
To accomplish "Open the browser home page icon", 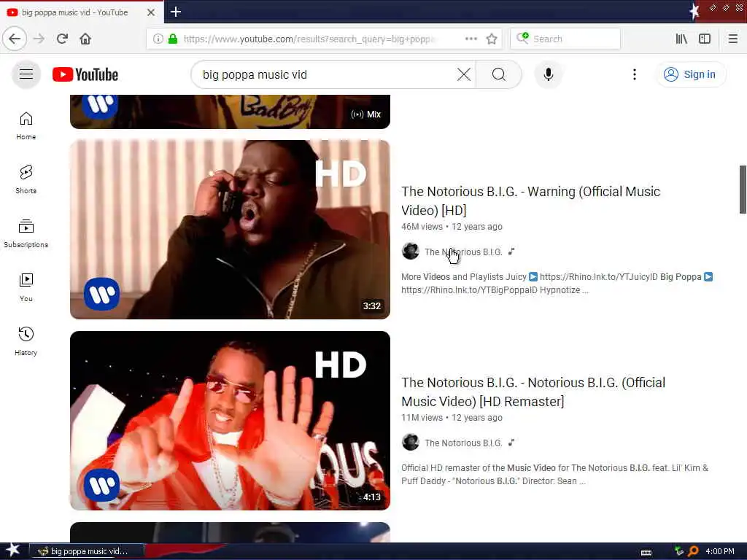I will click(85, 39).
